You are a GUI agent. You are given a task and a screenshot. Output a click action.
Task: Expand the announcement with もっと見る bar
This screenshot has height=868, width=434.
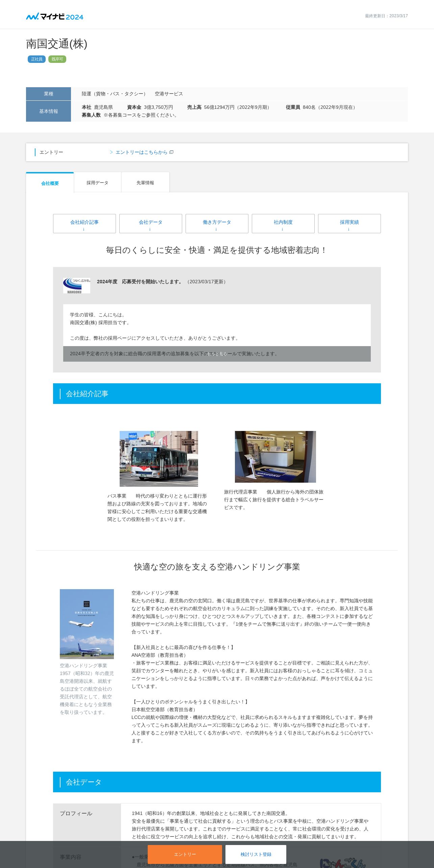(x=217, y=354)
